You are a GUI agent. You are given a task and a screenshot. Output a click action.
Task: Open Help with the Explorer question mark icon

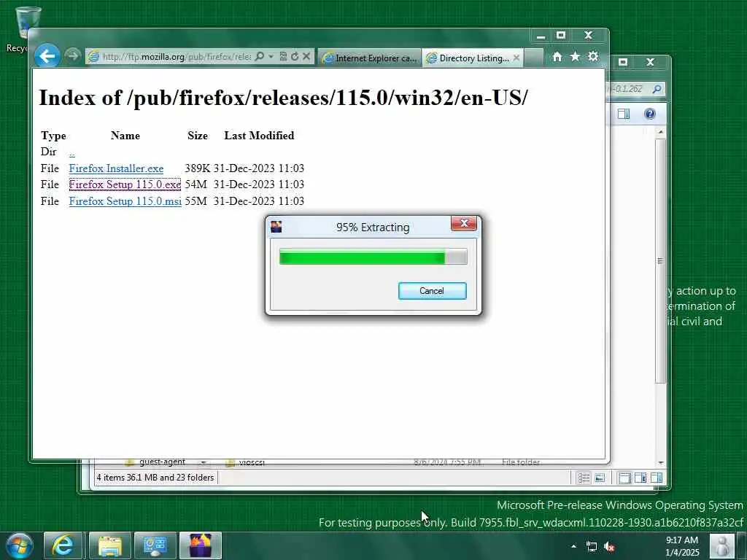pos(650,114)
